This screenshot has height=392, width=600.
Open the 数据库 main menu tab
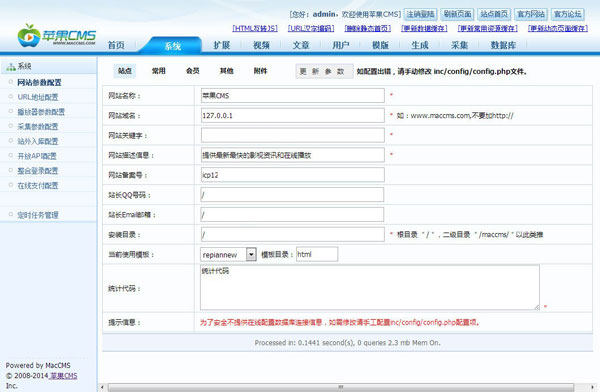pyautogui.click(x=504, y=45)
